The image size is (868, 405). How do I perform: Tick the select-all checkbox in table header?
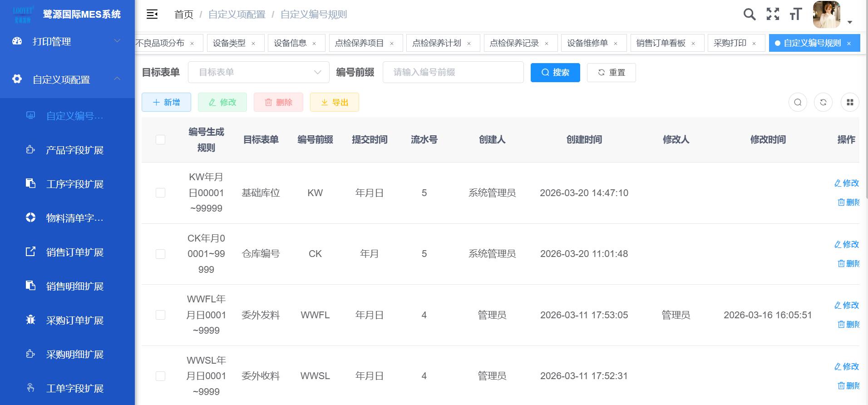[x=160, y=140]
